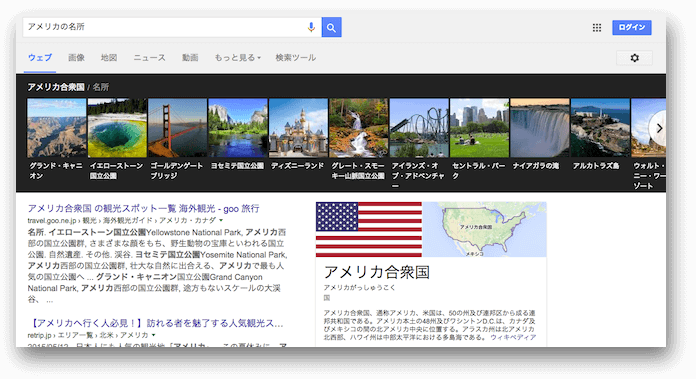Select the ゴールデンゲートブリッジ thumbnail
696x379 pixels.
pyautogui.click(x=178, y=128)
